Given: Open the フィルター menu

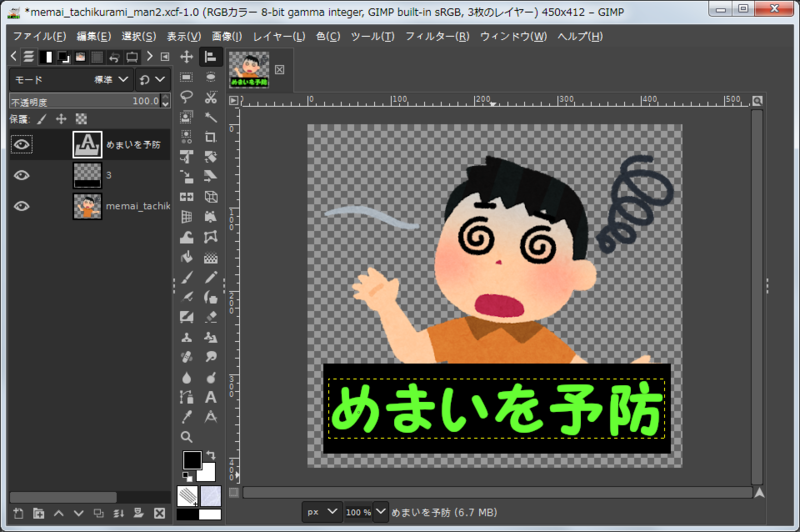Looking at the screenshot, I should tap(437, 36).
